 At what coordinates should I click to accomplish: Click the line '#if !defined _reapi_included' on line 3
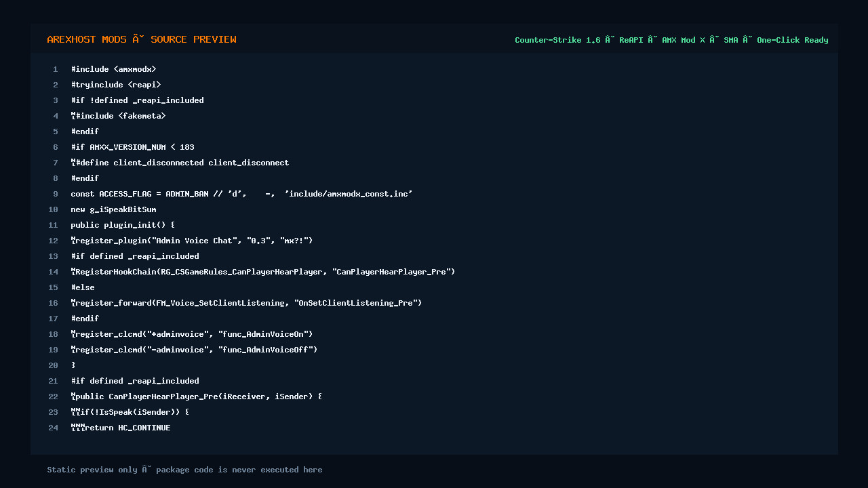137,100
